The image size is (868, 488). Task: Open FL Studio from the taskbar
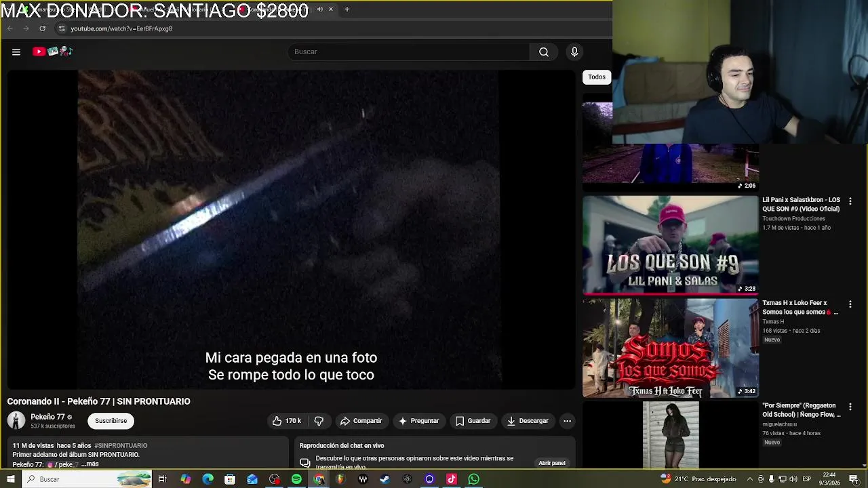point(340,479)
